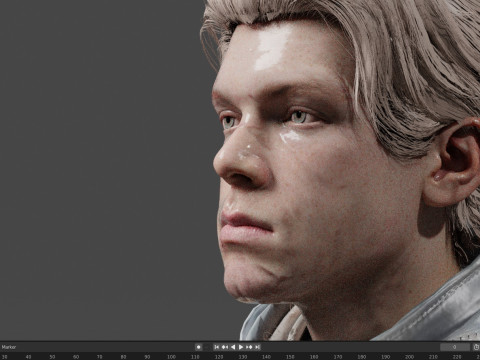Click frame 180 on timeline ruler
This screenshot has height=360, width=480.
(x=362, y=357)
